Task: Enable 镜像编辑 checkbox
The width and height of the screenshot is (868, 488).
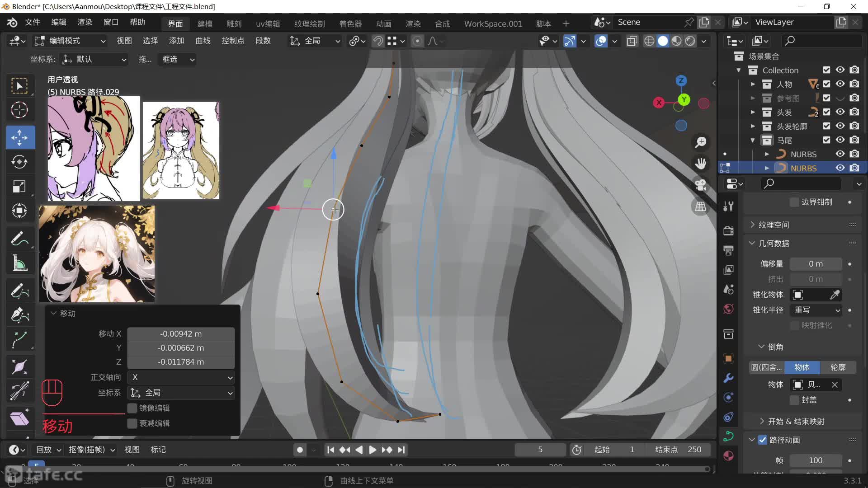Action: pos(132,408)
